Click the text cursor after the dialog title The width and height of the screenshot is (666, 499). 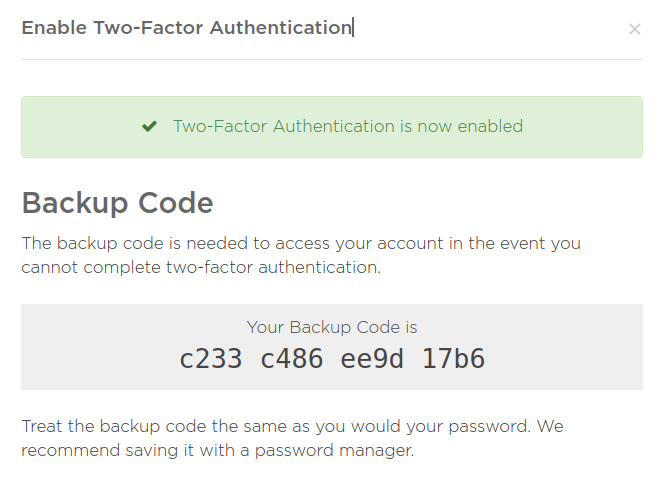coord(353,28)
